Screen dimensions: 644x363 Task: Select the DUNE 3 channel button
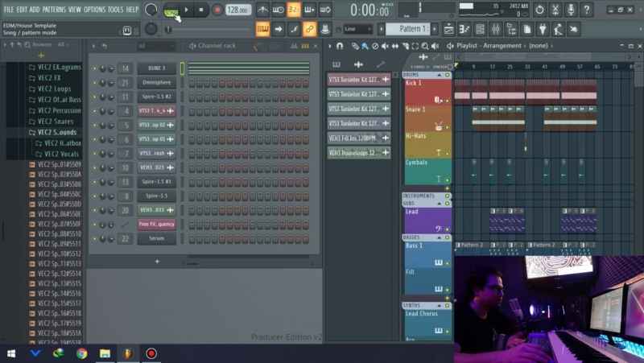[x=156, y=68]
